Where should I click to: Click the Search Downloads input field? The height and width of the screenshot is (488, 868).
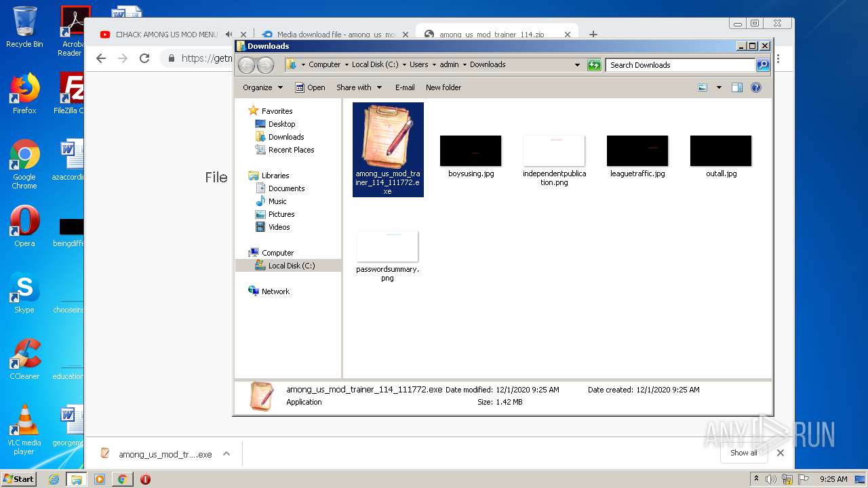pyautogui.click(x=680, y=65)
